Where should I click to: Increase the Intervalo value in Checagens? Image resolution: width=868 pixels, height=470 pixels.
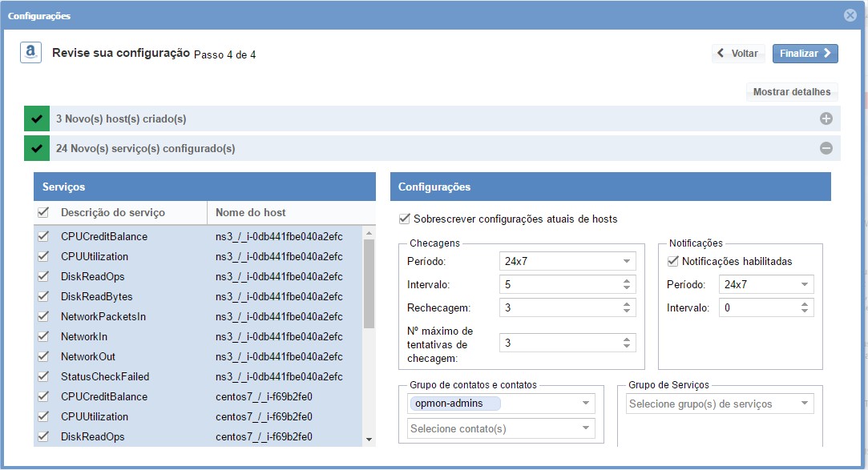(x=627, y=281)
